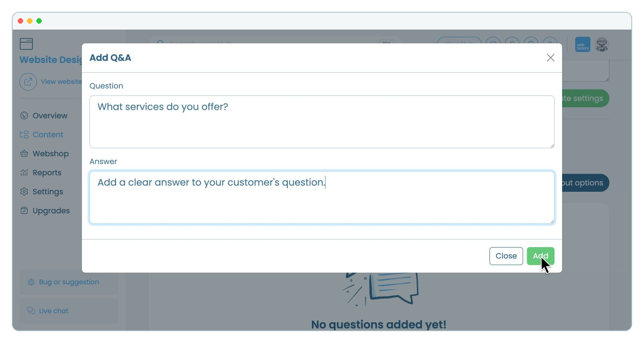Open the Content sidebar section
Image resolution: width=644 pixels, height=343 pixels.
pos(42,135)
